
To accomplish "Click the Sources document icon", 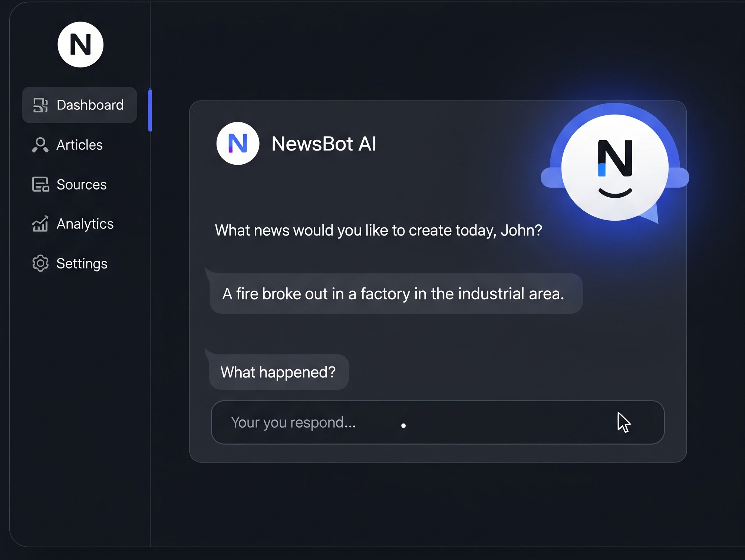I will click(x=40, y=184).
